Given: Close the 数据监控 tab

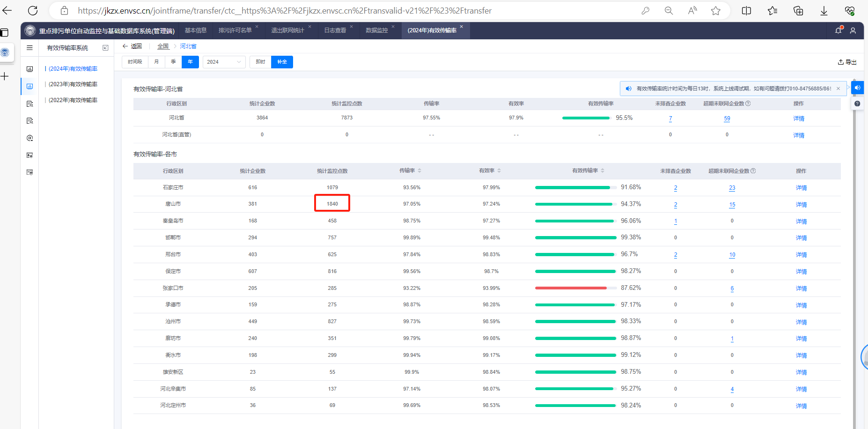Looking at the screenshot, I should coord(393,27).
